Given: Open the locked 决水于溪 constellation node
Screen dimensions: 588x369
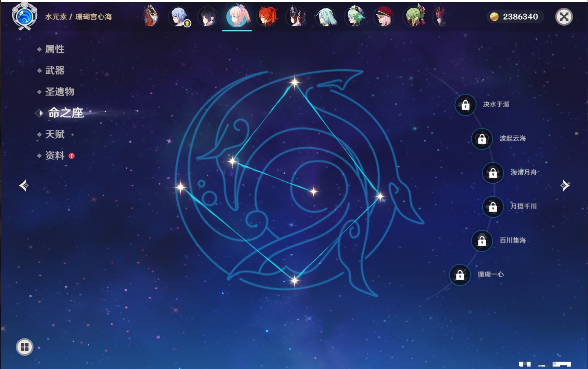Looking at the screenshot, I should point(465,105).
